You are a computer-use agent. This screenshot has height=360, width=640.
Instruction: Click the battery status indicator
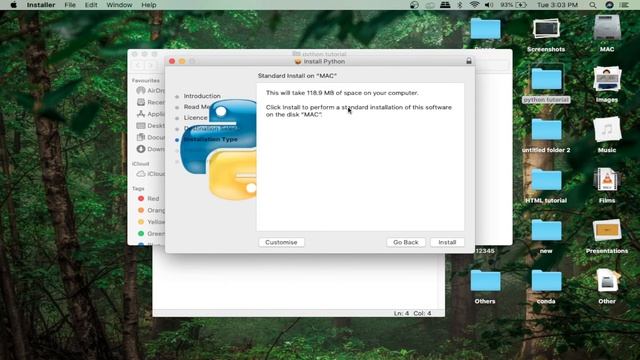click(513, 5)
